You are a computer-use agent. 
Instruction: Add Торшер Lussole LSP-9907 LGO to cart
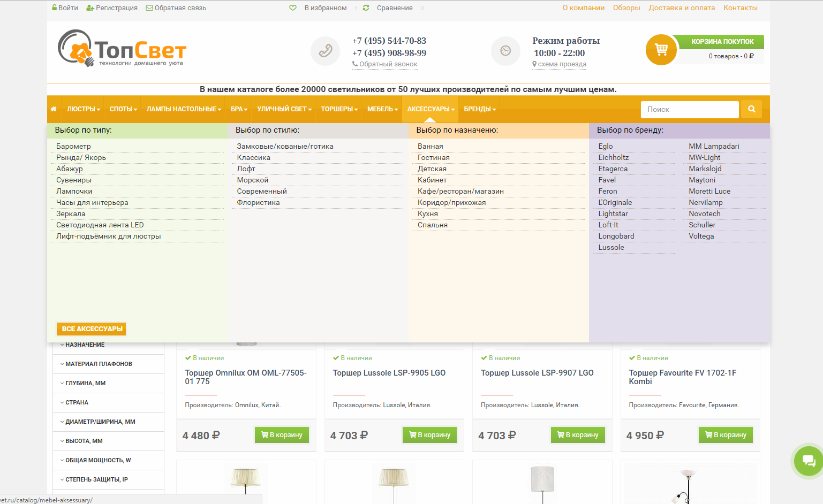pos(578,435)
